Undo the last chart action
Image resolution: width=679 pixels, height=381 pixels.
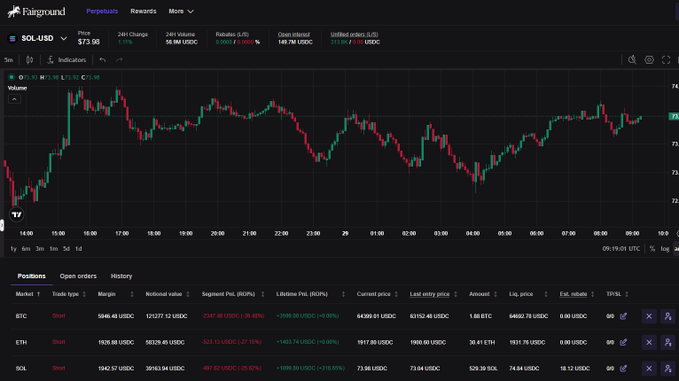coord(103,60)
